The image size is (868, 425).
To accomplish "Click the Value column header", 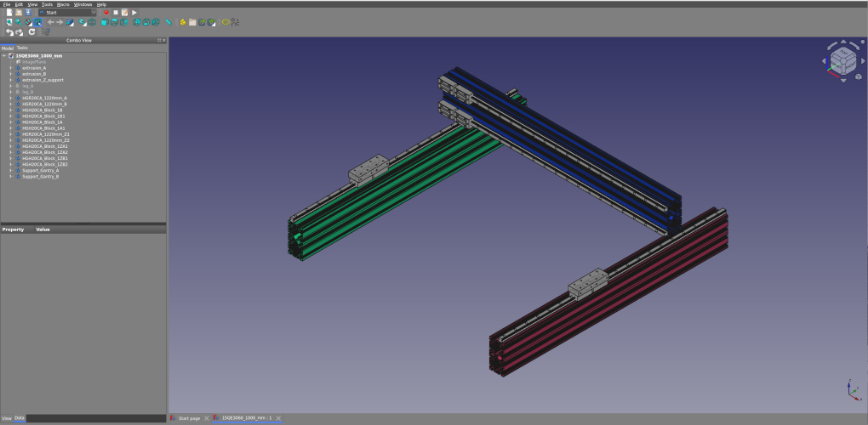I will (x=43, y=229).
